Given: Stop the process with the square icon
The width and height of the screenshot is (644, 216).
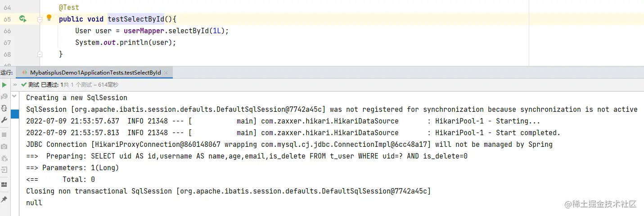Looking at the screenshot, I should [4, 134].
